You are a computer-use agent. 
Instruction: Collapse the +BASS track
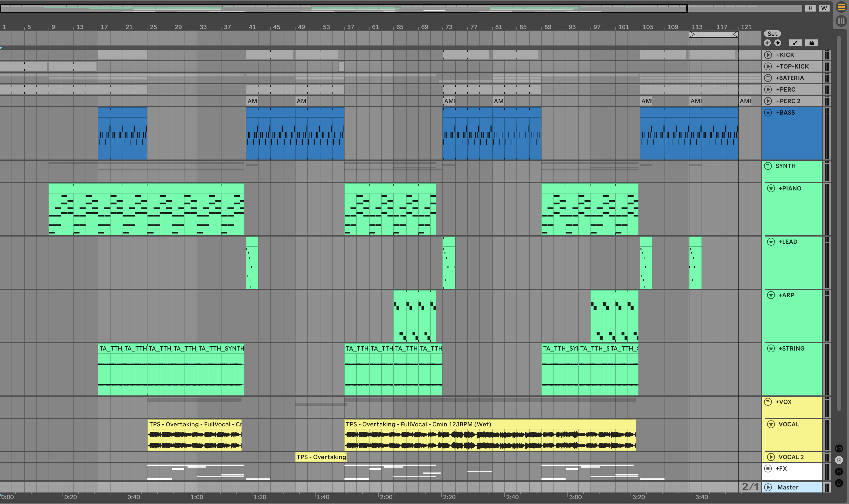tap(768, 113)
